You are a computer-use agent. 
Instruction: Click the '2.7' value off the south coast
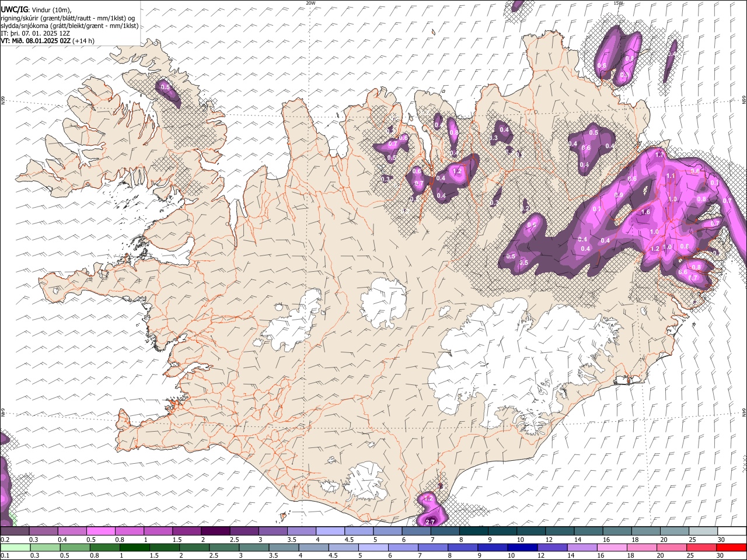point(431,521)
